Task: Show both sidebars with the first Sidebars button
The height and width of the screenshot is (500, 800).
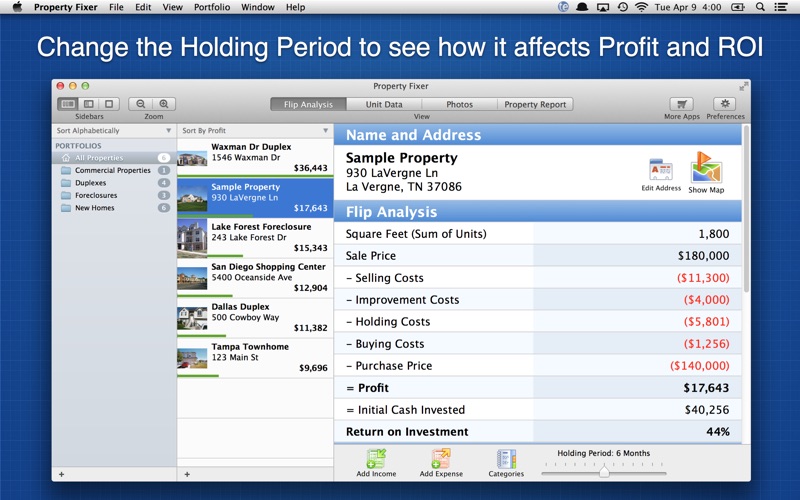Action: [67, 104]
